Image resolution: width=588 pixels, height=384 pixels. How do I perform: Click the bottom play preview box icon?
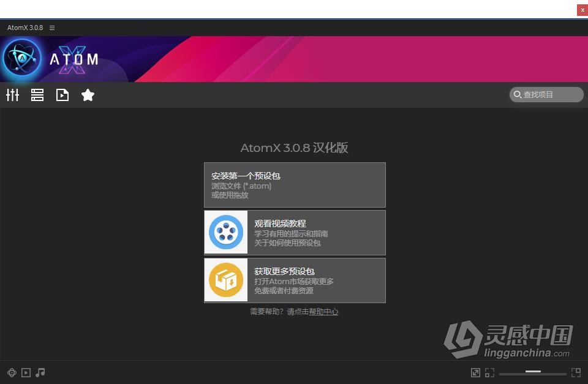[26, 372]
